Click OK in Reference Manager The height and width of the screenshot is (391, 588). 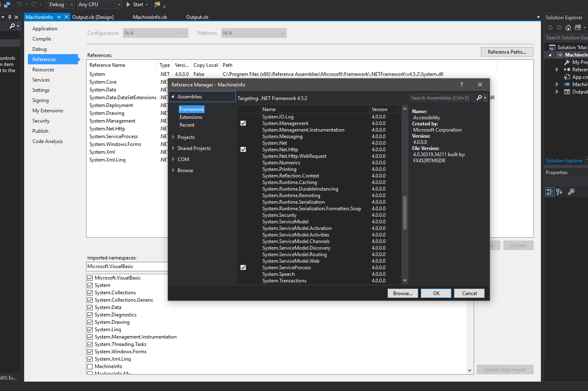pos(436,293)
